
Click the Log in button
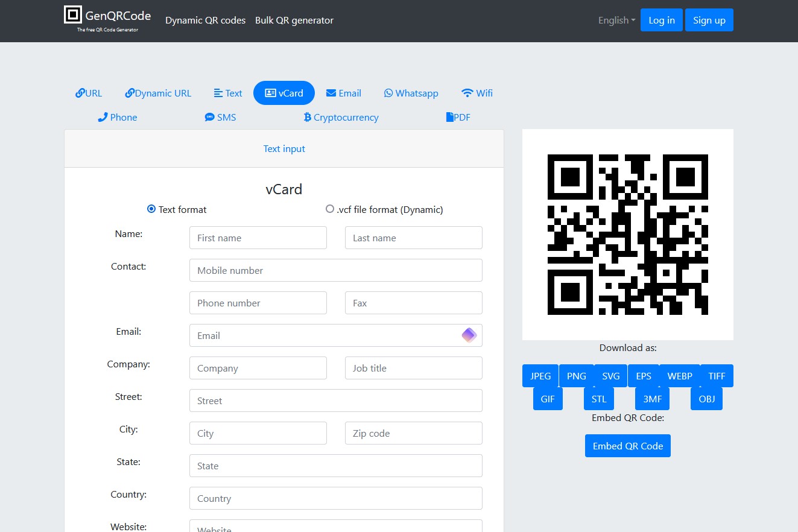(x=662, y=20)
